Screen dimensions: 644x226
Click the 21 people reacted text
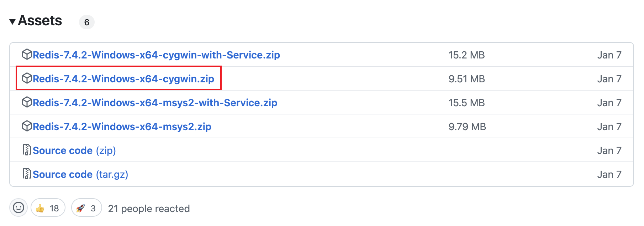point(149,209)
